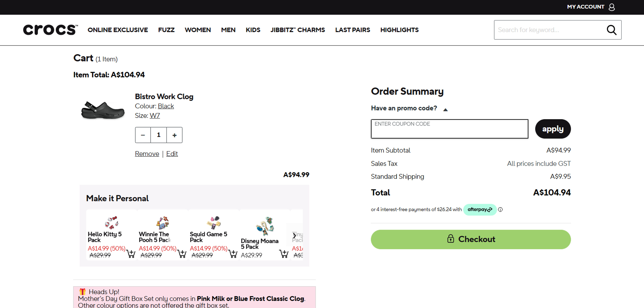Image resolution: width=644 pixels, height=308 pixels.
Task: Add Winnie The Pooh 5 Pack to cart
Action: [x=182, y=253]
